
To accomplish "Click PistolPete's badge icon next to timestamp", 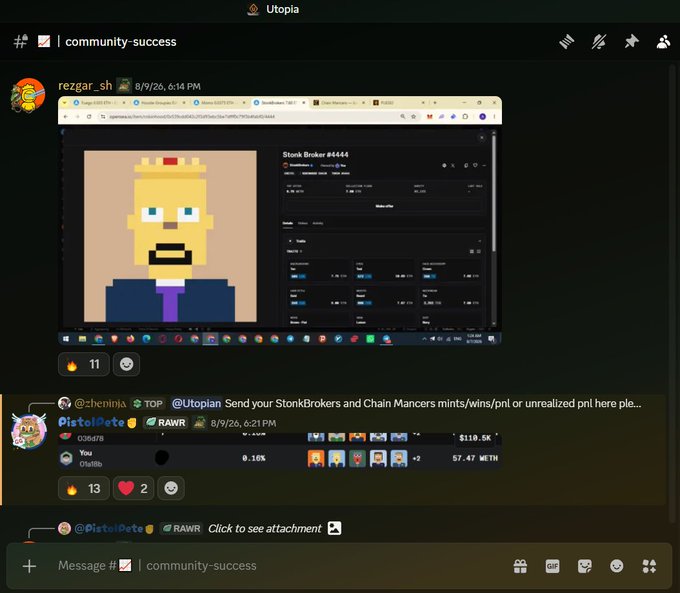I will (x=199, y=423).
